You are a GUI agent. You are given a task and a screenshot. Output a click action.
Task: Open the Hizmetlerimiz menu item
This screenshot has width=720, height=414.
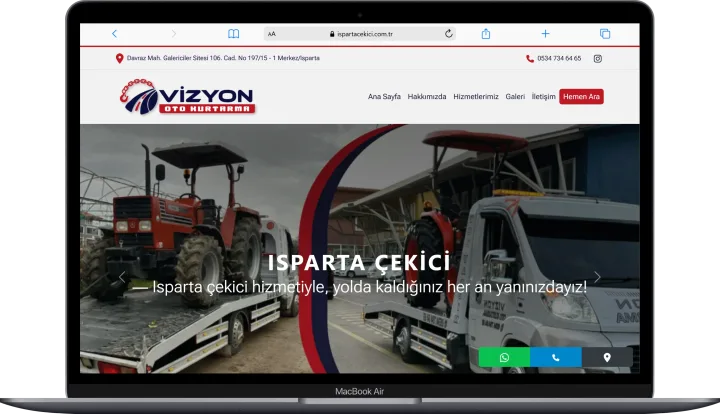click(476, 96)
